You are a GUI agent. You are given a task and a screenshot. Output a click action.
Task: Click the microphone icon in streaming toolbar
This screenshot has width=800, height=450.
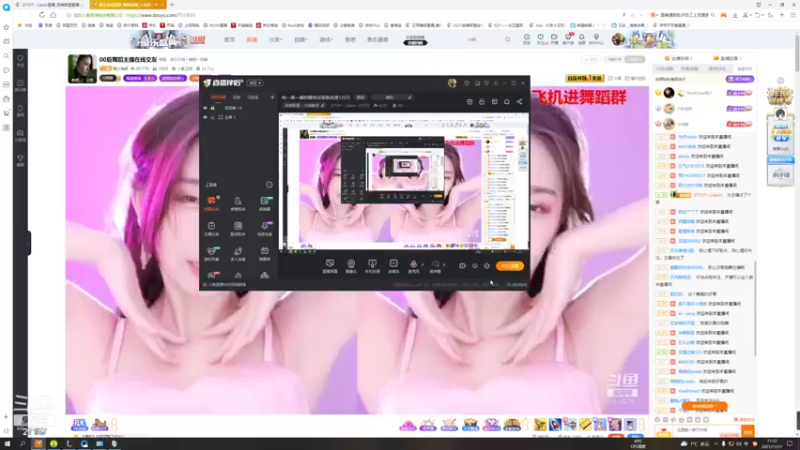(413, 265)
